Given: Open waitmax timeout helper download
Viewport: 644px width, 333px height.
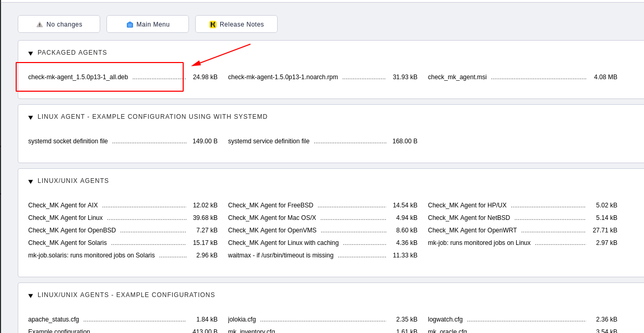Looking at the screenshot, I should pos(281,255).
